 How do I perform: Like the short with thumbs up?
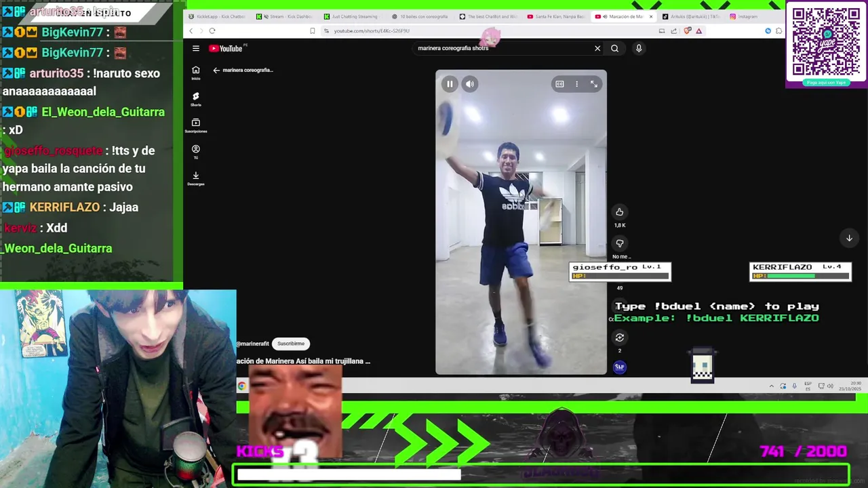tap(619, 212)
